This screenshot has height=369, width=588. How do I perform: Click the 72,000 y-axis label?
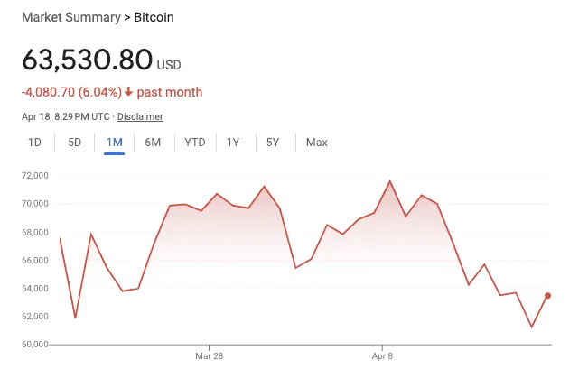(x=35, y=175)
